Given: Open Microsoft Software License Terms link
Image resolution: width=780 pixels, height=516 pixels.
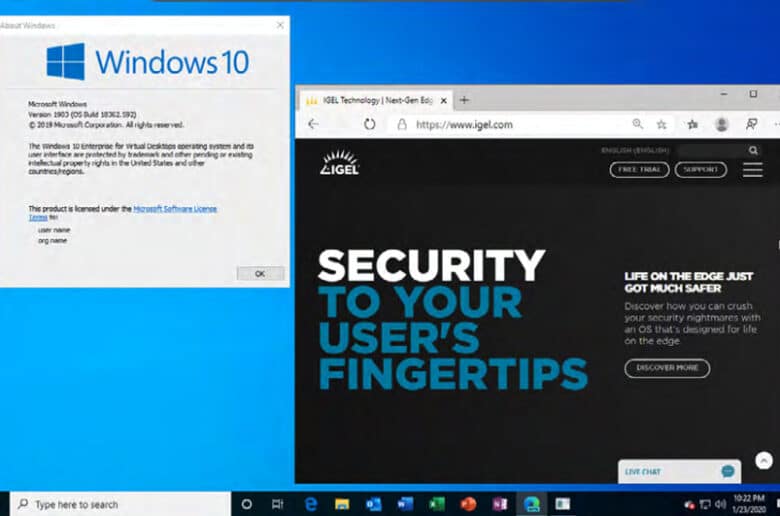Looking at the screenshot, I should (x=175, y=209).
